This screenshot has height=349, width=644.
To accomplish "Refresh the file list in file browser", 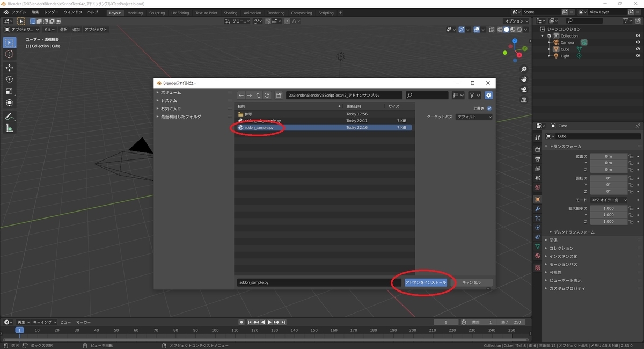I will pyautogui.click(x=267, y=95).
